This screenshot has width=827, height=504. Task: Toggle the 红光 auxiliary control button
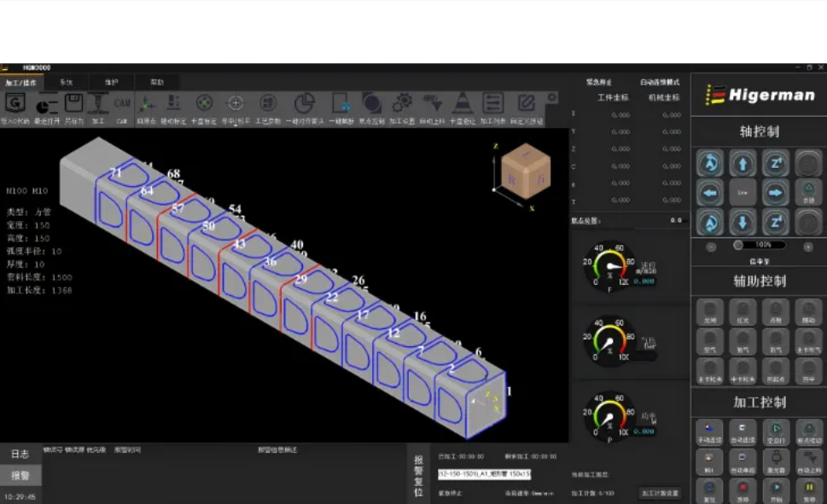[743, 313]
